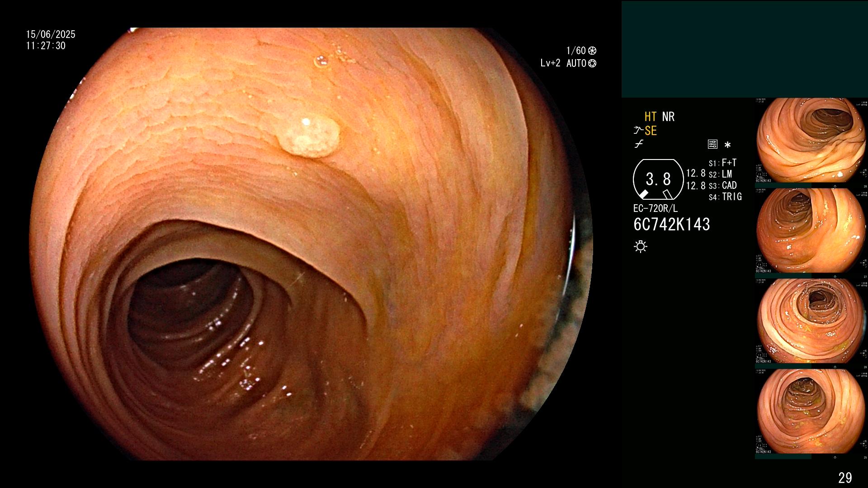Screen dimensions: 868x488
Task: Select the S3: CAD switch assignment
Action: pos(722,186)
